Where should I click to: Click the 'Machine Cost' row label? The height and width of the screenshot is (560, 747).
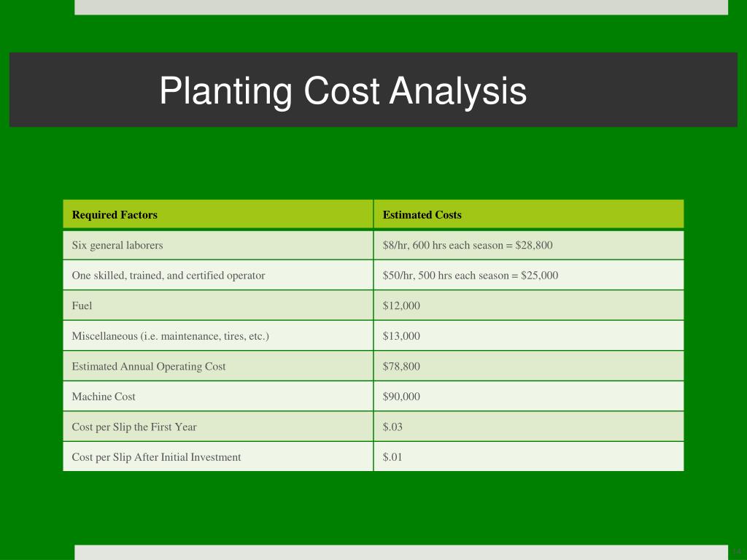(x=104, y=396)
